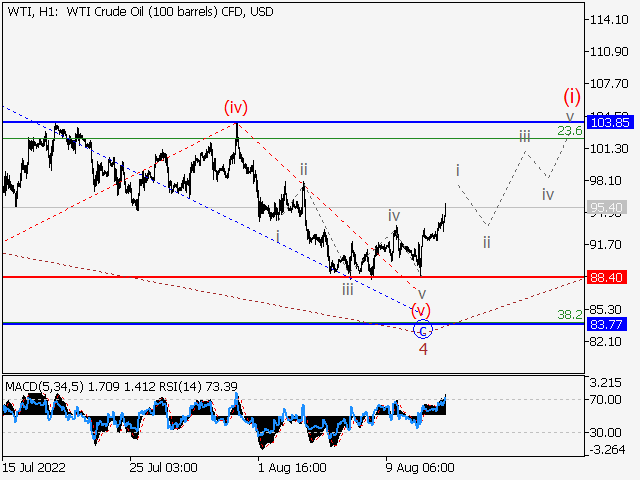Select the gray iii label beside 23.6
This screenshot has width=640, height=480.
524,136
